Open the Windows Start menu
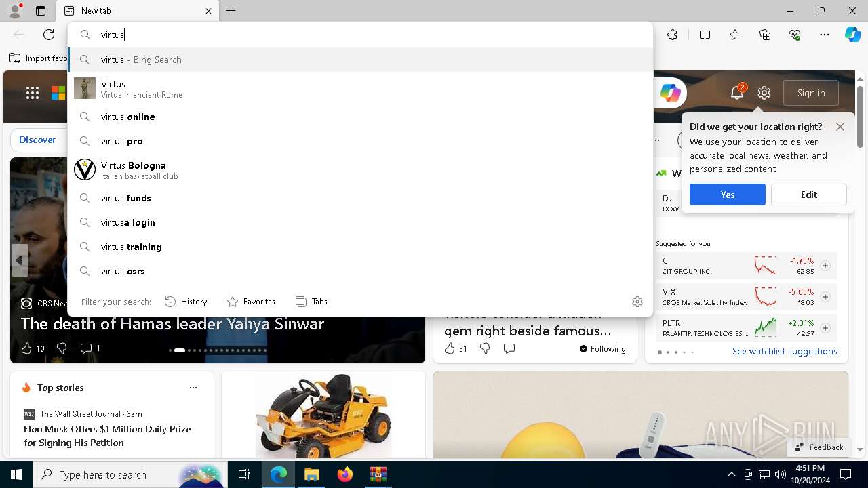 [16, 474]
